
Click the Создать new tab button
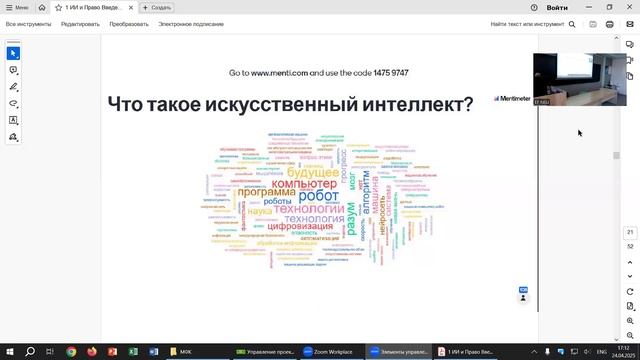157,7
